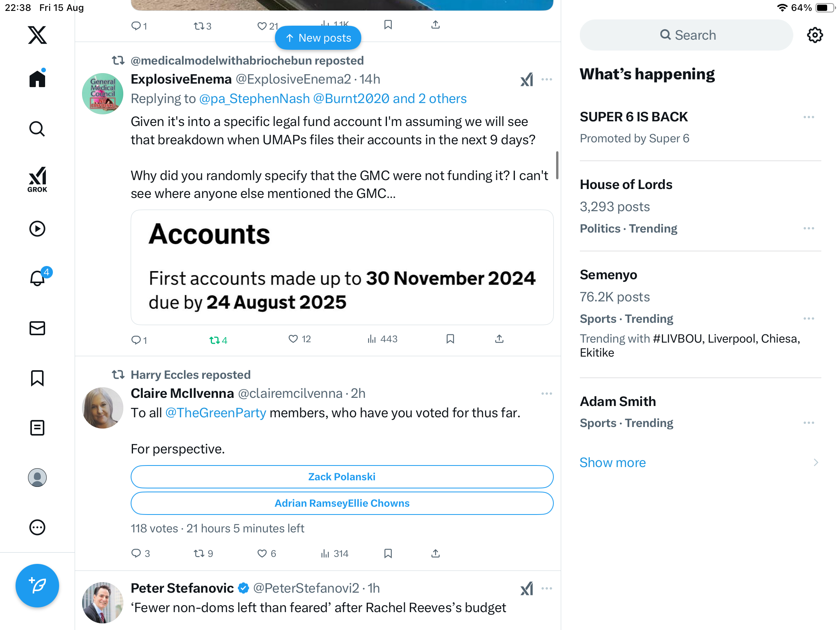The image size is (840, 630).
Task: Open direct messages envelope icon
Action: click(x=37, y=328)
